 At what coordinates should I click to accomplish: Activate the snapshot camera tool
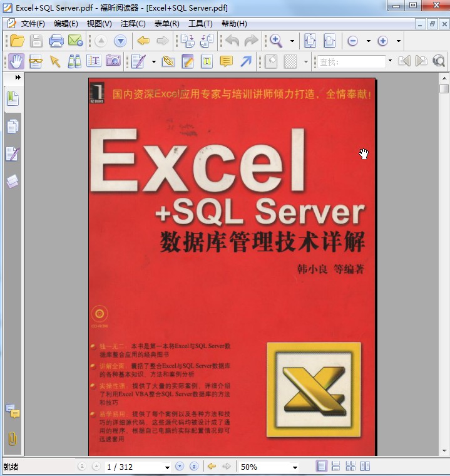click(113, 61)
